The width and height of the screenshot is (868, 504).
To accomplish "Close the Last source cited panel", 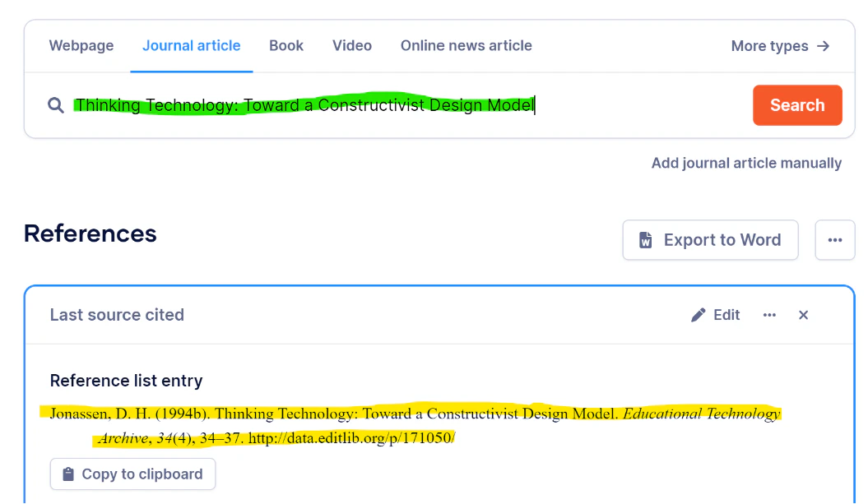I will pos(803,315).
